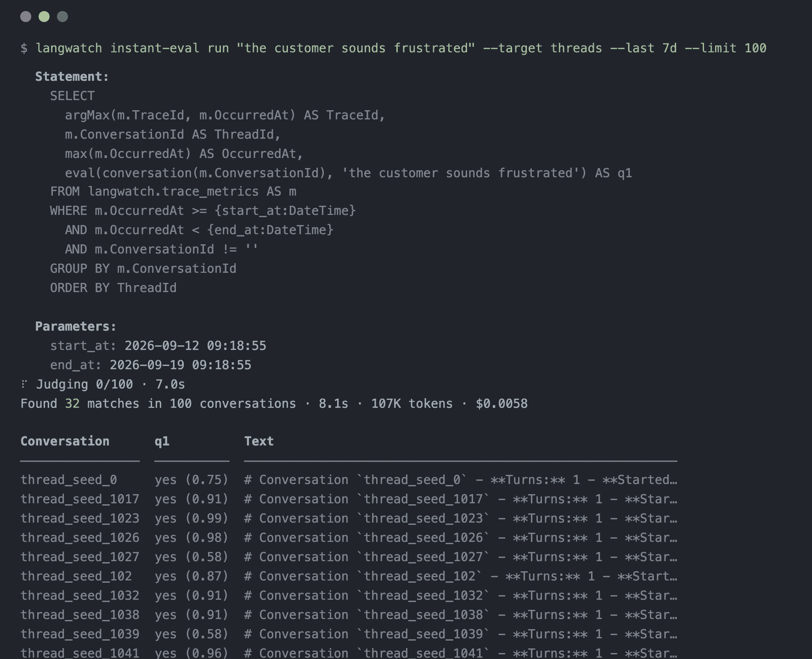
Task: Click the Conversation column header
Action: coord(65,441)
